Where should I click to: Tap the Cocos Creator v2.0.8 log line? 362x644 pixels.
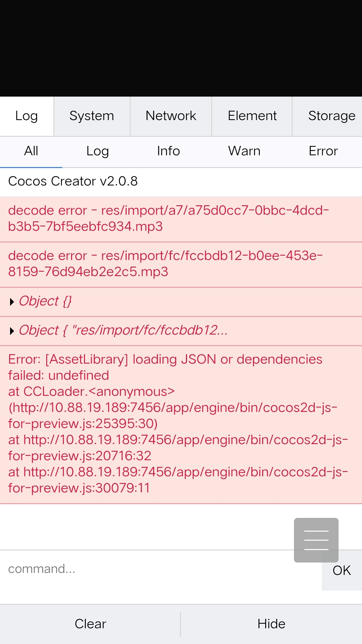(x=73, y=181)
